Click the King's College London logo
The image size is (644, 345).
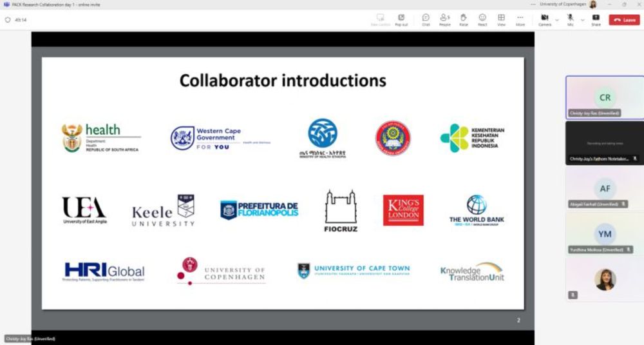[x=403, y=210]
